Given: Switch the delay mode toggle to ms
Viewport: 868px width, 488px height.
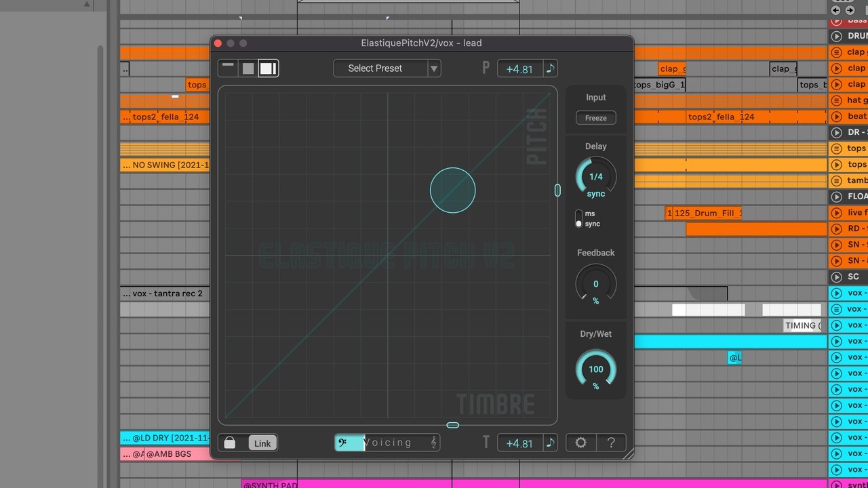Looking at the screenshot, I should pyautogui.click(x=579, y=214).
